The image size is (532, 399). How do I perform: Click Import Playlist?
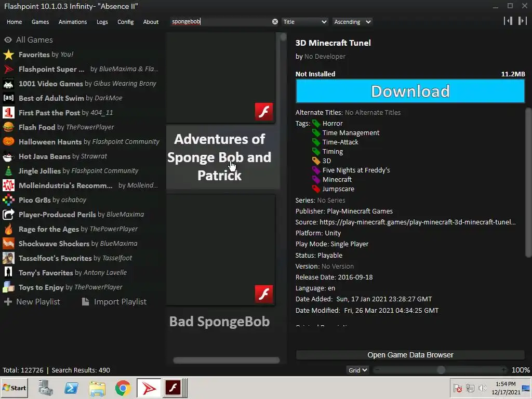tap(114, 302)
